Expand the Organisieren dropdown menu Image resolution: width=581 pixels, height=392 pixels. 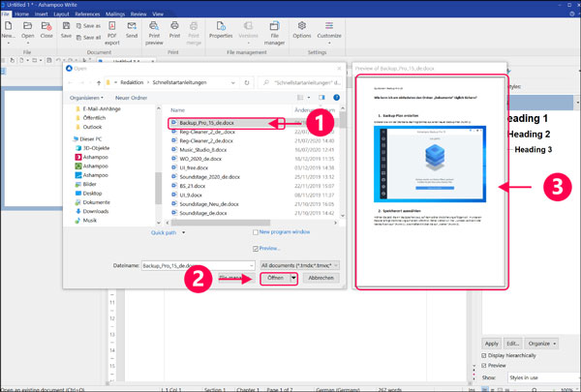[87, 98]
